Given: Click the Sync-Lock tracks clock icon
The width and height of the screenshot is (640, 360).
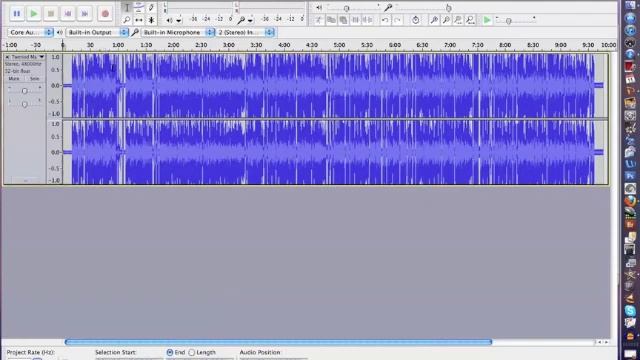Looking at the screenshot, I should point(416,20).
